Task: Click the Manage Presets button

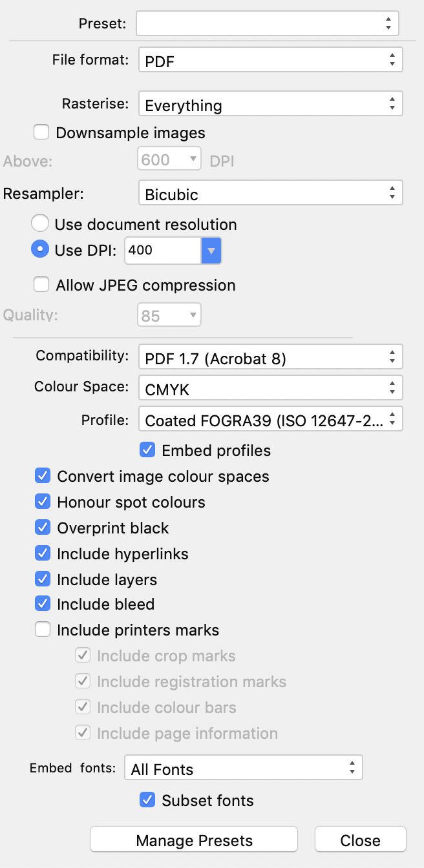Action: (x=194, y=839)
